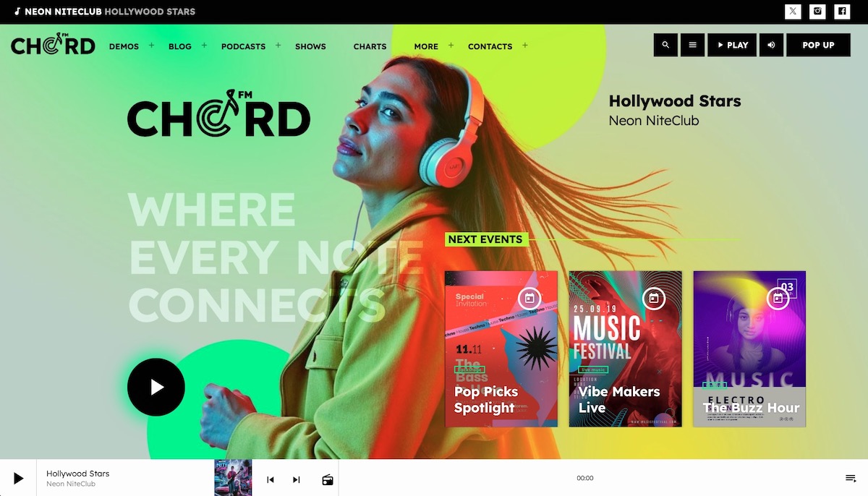Skip to the next track
Image resolution: width=868 pixels, height=496 pixels.
pos(296,479)
